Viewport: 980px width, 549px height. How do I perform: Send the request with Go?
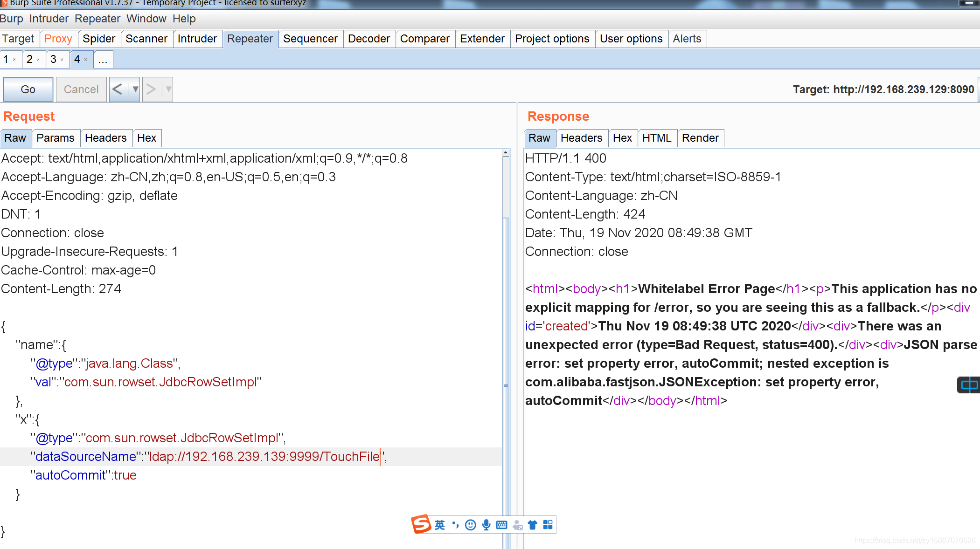tap(28, 89)
